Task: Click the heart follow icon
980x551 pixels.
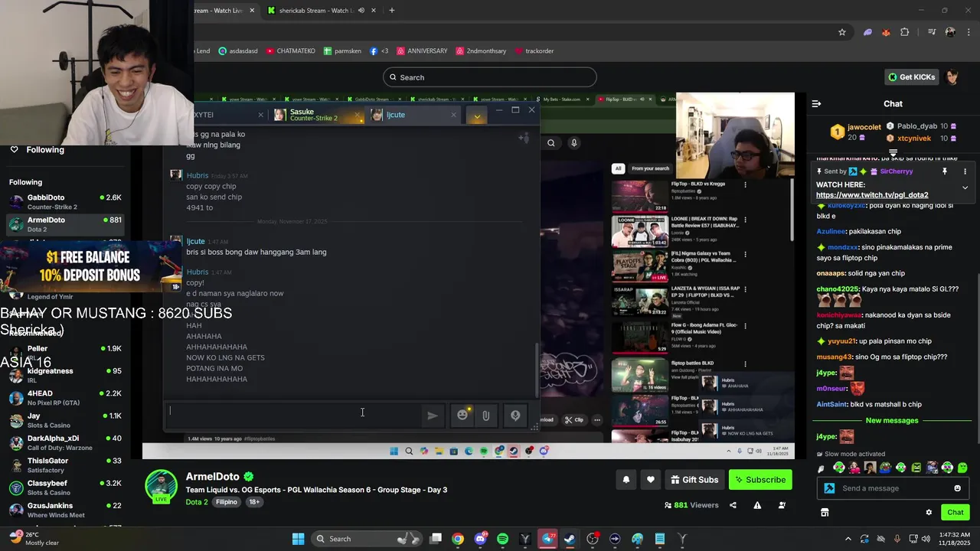Action: coord(651,480)
